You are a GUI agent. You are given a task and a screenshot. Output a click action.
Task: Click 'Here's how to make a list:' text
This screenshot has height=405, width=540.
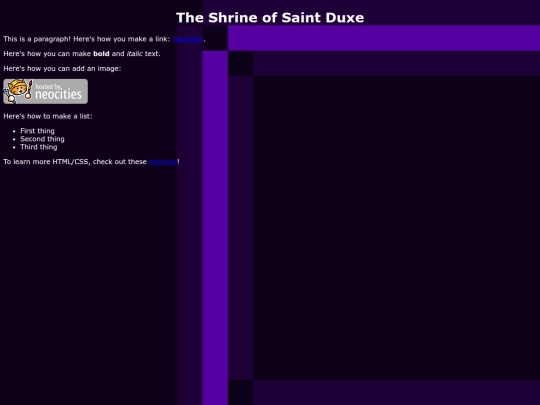pyautogui.click(x=48, y=116)
